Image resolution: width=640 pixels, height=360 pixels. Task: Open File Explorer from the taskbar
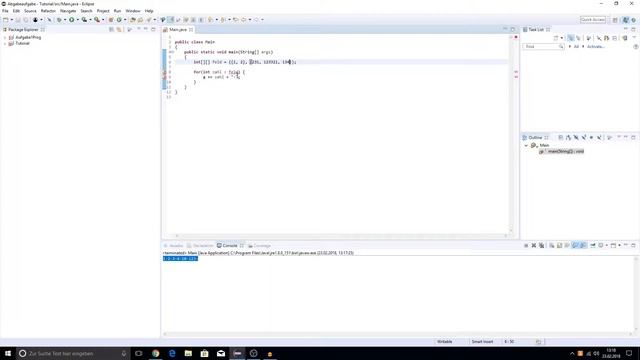click(188, 353)
